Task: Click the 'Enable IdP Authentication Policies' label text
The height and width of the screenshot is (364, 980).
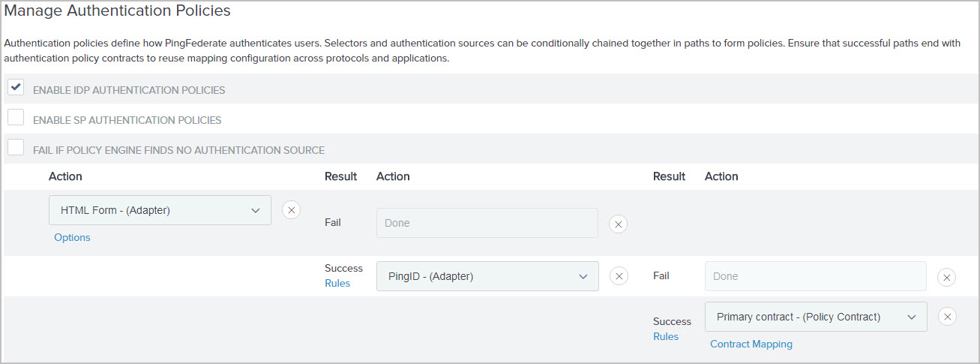Action: pyautogui.click(x=129, y=90)
